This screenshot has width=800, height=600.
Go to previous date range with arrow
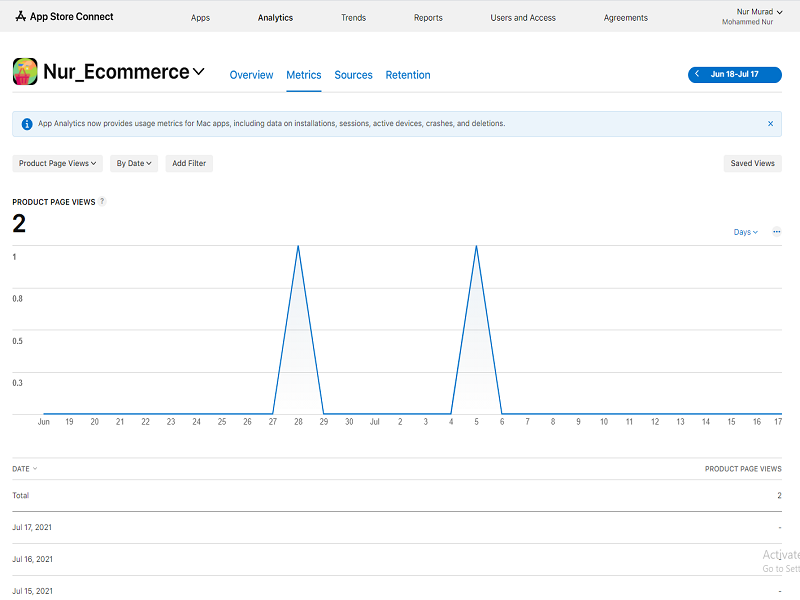[697, 75]
